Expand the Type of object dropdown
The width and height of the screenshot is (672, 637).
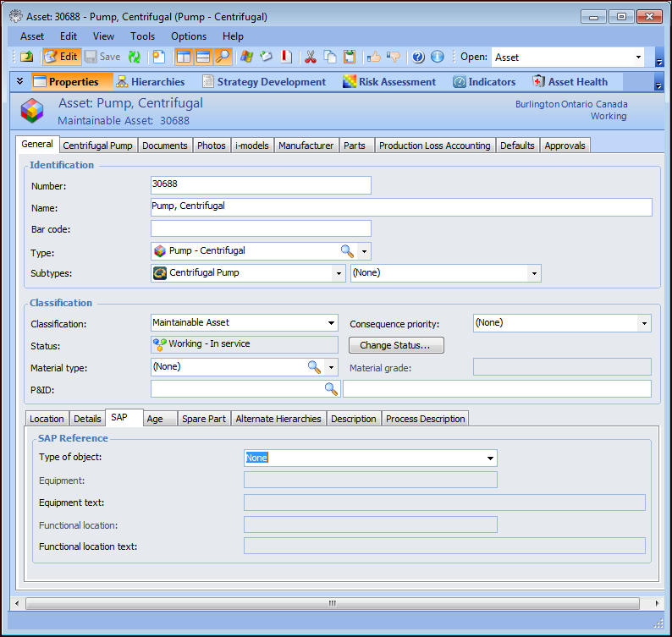(489, 458)
